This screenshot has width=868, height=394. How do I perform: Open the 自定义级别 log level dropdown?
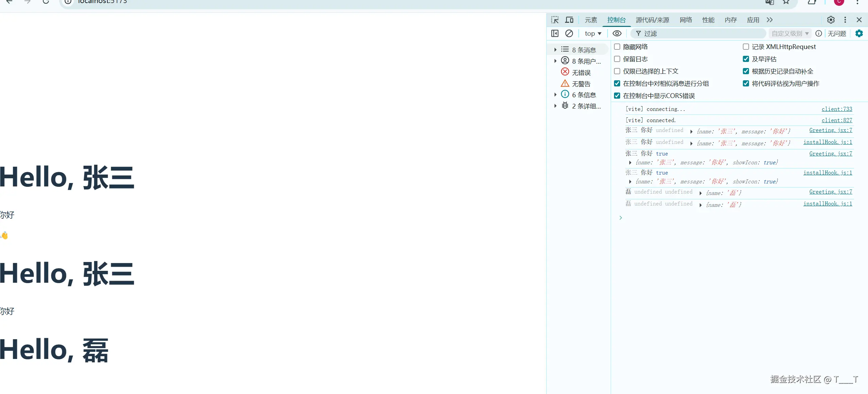(x=790, y=33)
